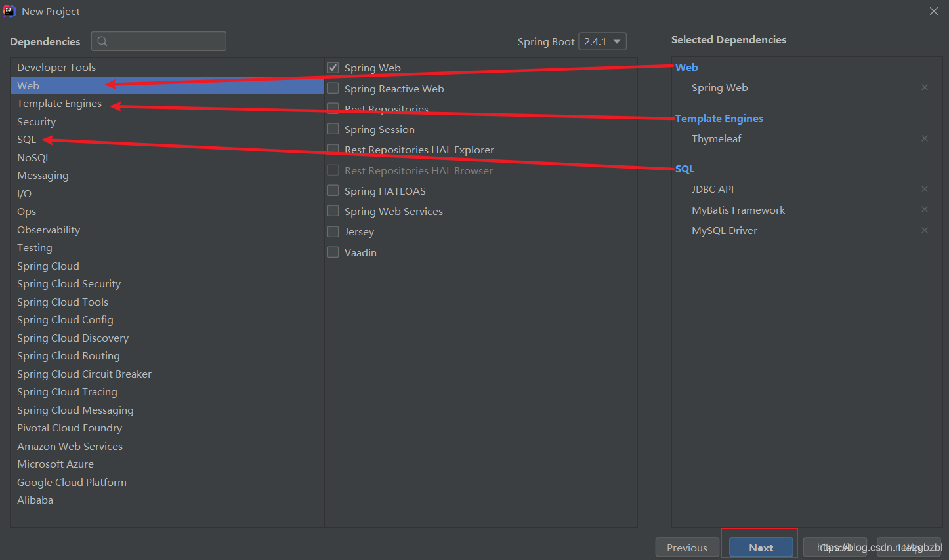Open the NoSQL category
The width and height of the screenshot is (949, 560).
coord(167,157)
